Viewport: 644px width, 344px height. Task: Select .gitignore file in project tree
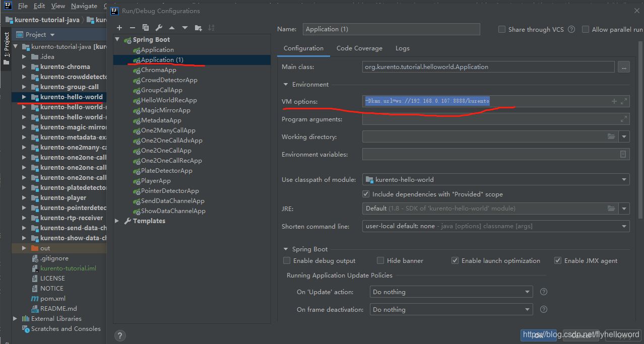coord(54,258)
